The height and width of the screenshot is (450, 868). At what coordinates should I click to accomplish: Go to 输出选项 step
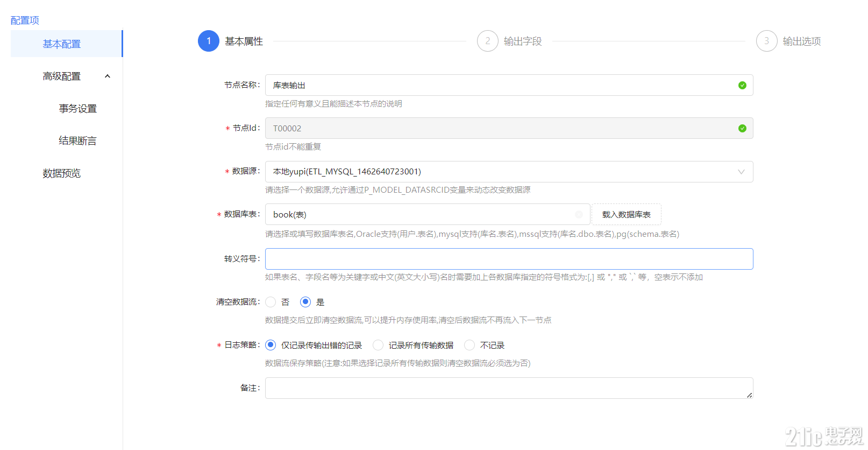[802, 41]
